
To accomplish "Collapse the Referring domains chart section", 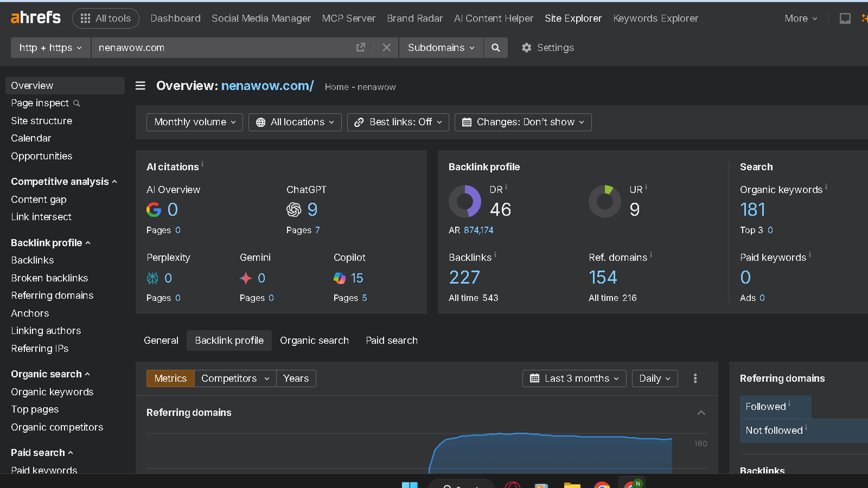I will point(701,413).
